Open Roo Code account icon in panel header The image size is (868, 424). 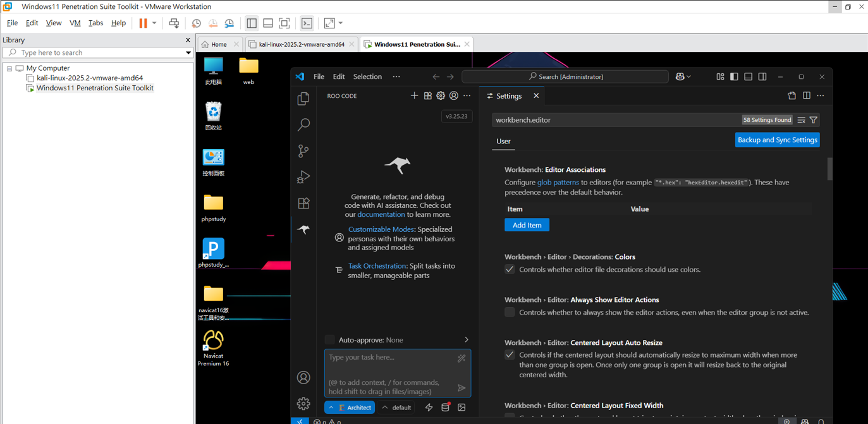pos(453,95)
